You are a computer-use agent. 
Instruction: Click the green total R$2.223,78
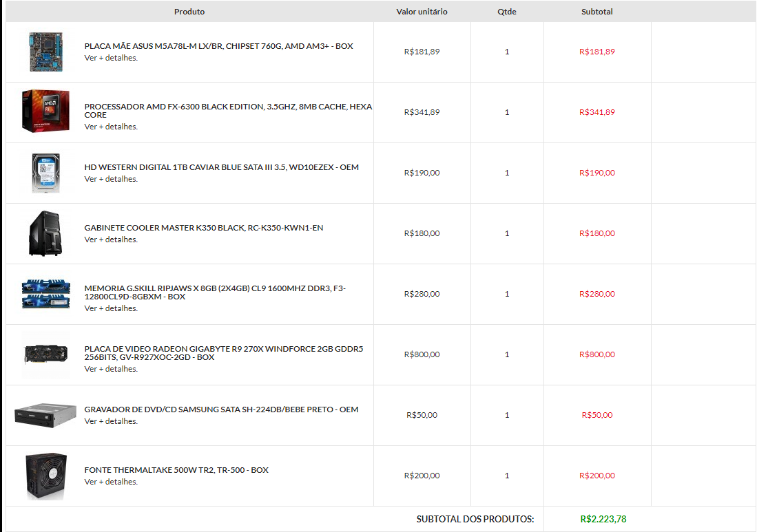[x=603, y=520]
